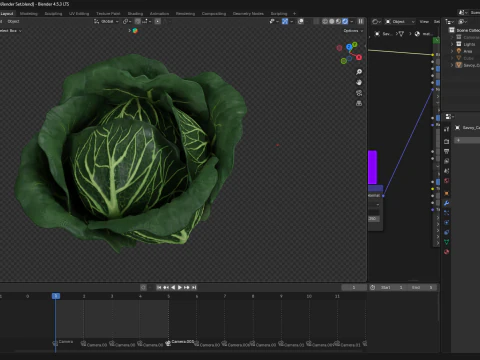Switch to the Animation workspace tab
This screenshot has height=360, width=480.
[159, 14]
